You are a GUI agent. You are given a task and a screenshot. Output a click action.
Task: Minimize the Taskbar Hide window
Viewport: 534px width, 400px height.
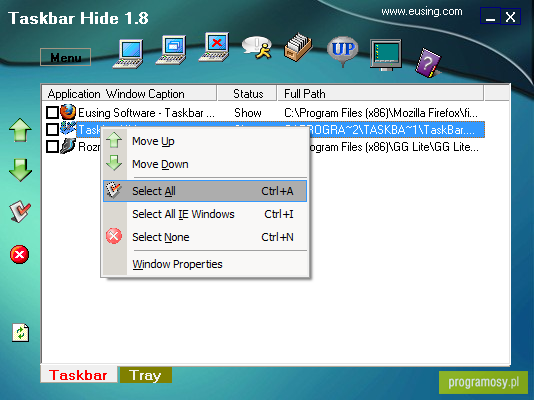[x=490, y=16]
